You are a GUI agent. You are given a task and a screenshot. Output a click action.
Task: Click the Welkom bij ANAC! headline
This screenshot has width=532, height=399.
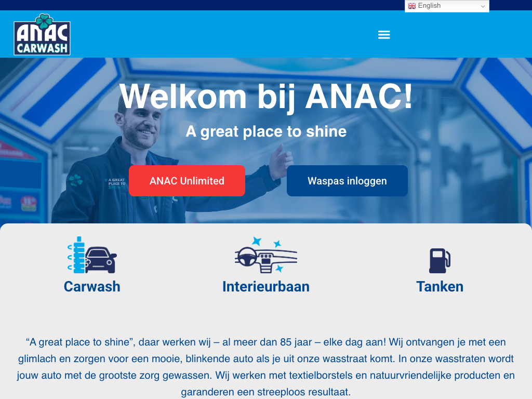[266, 97]
